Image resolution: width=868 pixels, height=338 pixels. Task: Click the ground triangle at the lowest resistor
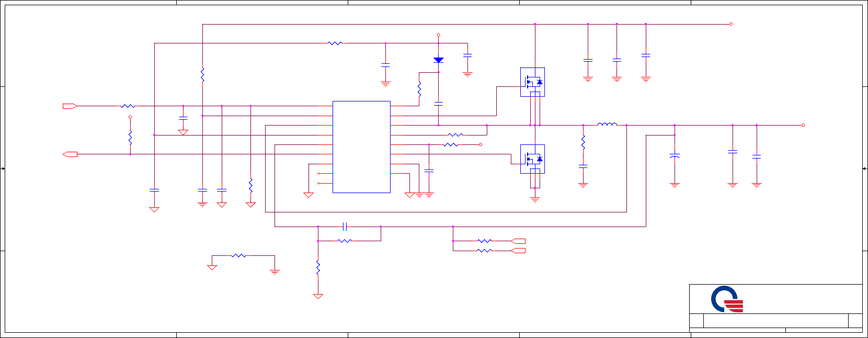[318, 296]
